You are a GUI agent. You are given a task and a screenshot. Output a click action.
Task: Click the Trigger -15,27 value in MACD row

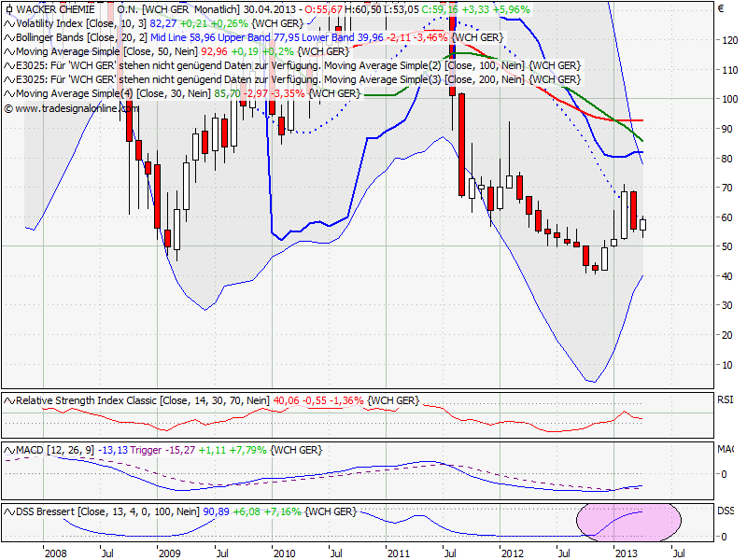coord(180,449)
